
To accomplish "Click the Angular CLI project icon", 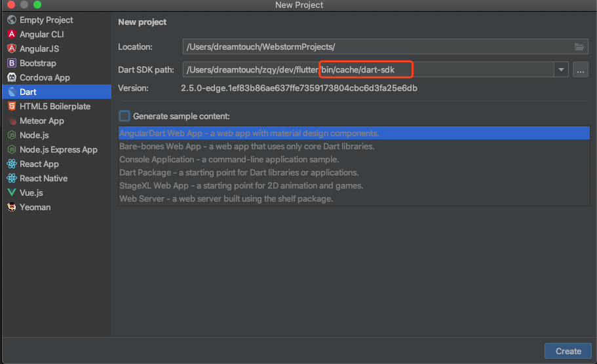I will pos(11,34).
